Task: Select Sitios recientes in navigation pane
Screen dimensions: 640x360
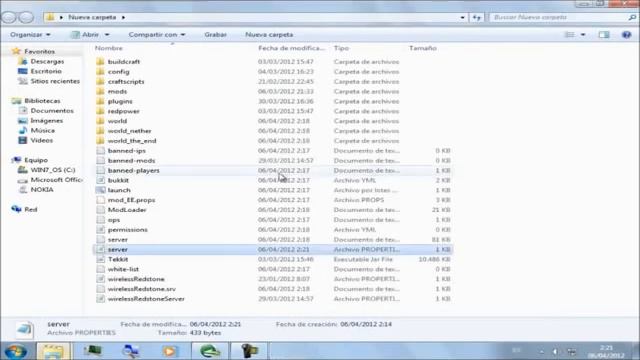Action: point(55,81)
